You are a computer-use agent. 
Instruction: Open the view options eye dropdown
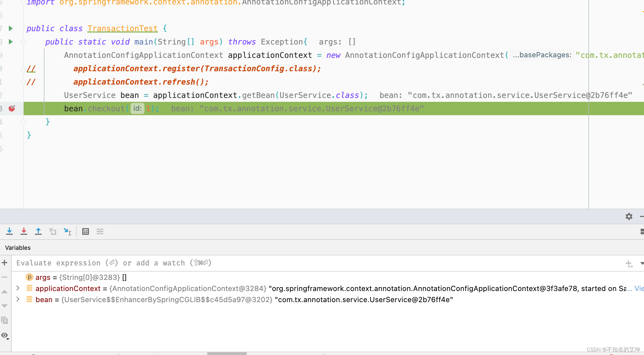coord(5,336)
